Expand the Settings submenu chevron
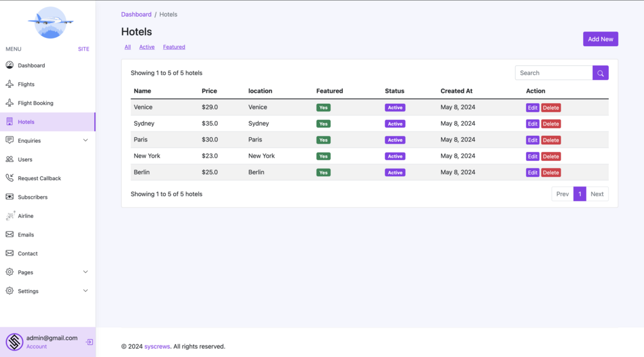The width and height of the screenshot is (644, 357). [x=85, y=291]
